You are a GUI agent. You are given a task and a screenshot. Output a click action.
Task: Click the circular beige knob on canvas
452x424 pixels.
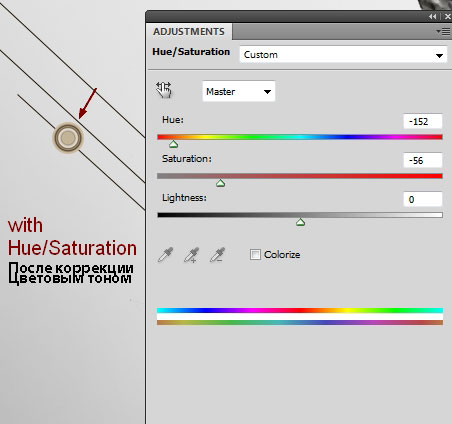[68, 138]
